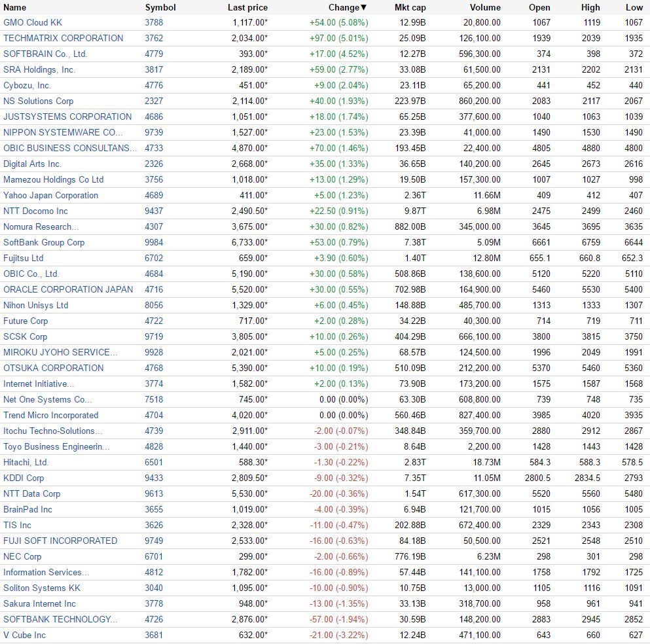Open V Cube Inc company link
Image resolution: width=650 pixels, height=644 pixels.
pyautogui.click(x=24, y=635)
